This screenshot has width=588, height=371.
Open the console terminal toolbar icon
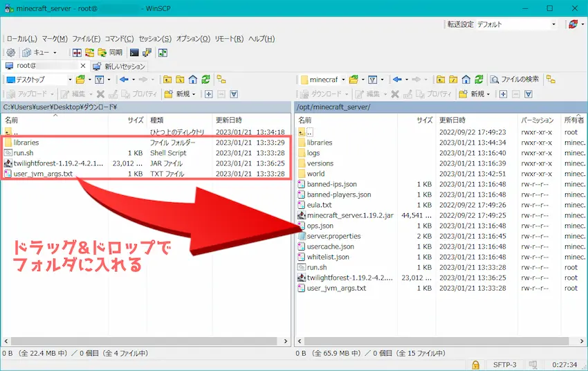click(134, 53)
